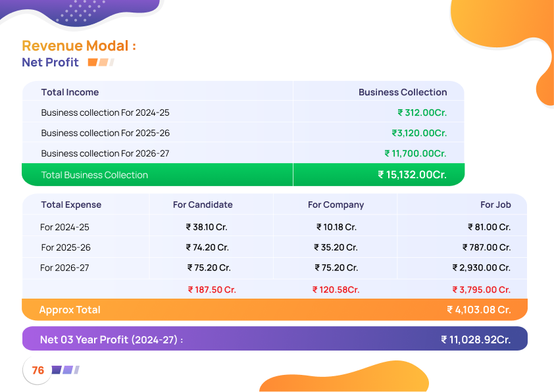This screenshot has height=392, width=554.
Task: Click the orange slash decoration beside Net Profit
Action: click(x=101, y=62)
